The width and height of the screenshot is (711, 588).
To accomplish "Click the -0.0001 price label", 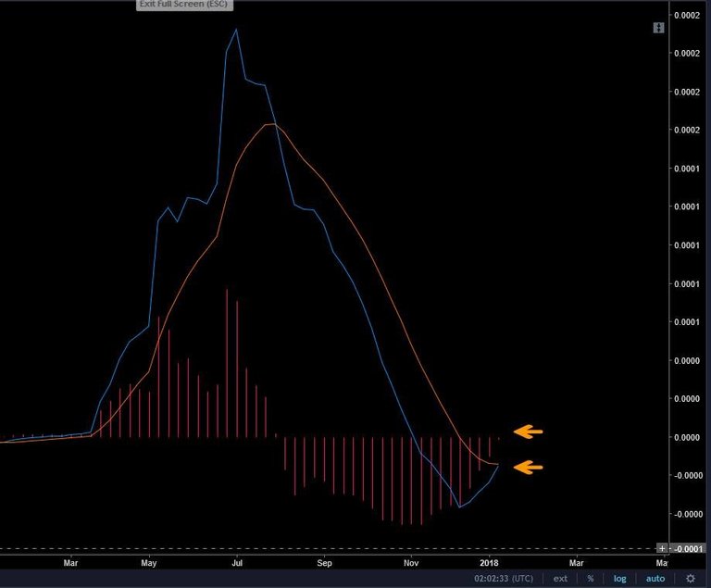I will [x=686, y=549].
